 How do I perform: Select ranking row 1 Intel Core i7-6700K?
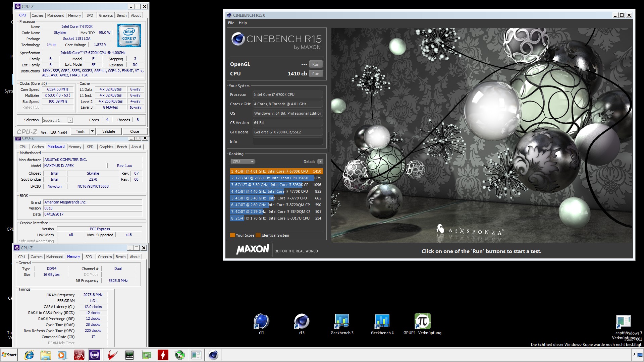276,171
